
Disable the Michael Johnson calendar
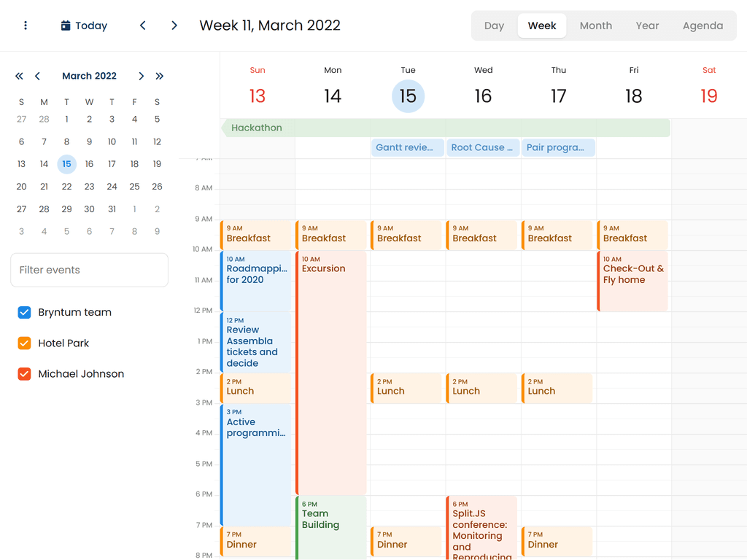click(24, 374)
